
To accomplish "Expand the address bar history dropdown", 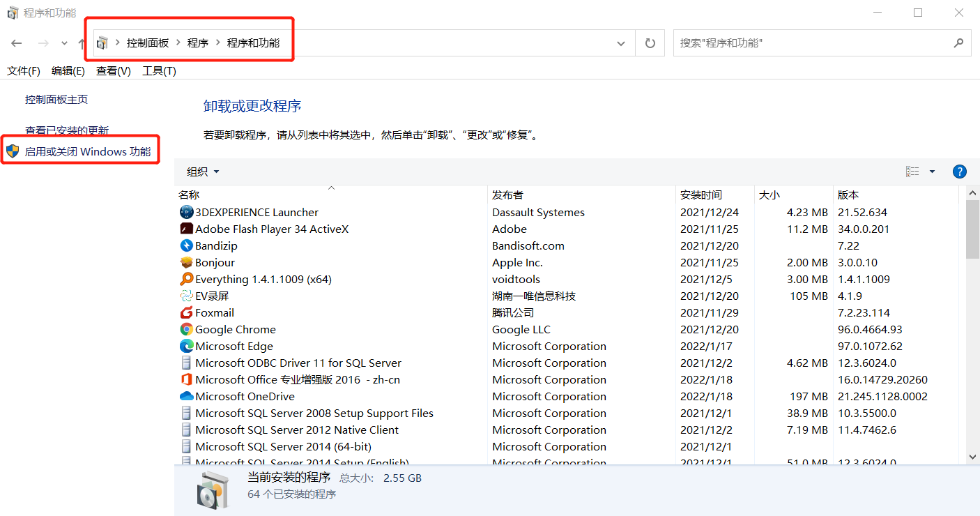I will point(620,43).
